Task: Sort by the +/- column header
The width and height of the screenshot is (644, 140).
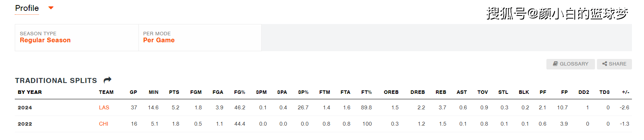Action: pyautogui.click(x=625, y=92)
